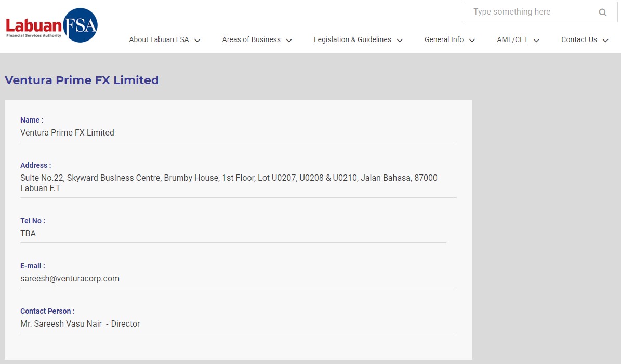Open the AML/CFT menu
Image resolution: width=621 pixels, height=364 pixels.
click(x=512, y=39)
